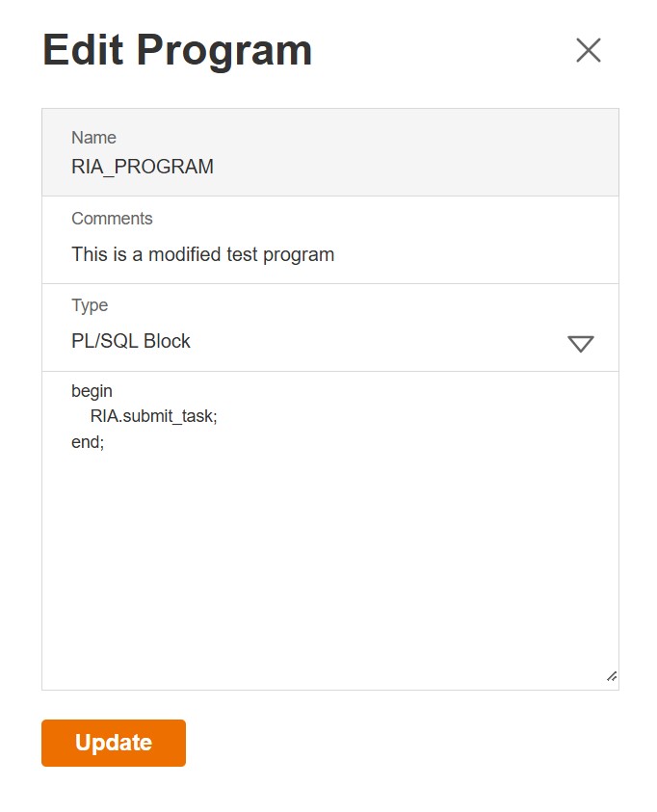This screenshot has height=812, width=657.
Task: Place cursor on the 'begin' code line
Action: (92, 391)
